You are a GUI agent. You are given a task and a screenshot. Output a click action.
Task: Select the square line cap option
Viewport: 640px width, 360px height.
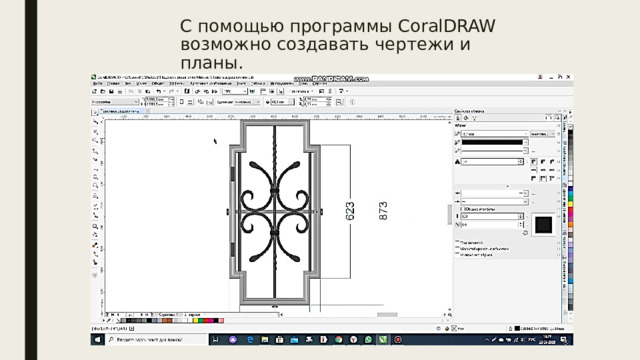pyautogui.click(x=552, y=170)
